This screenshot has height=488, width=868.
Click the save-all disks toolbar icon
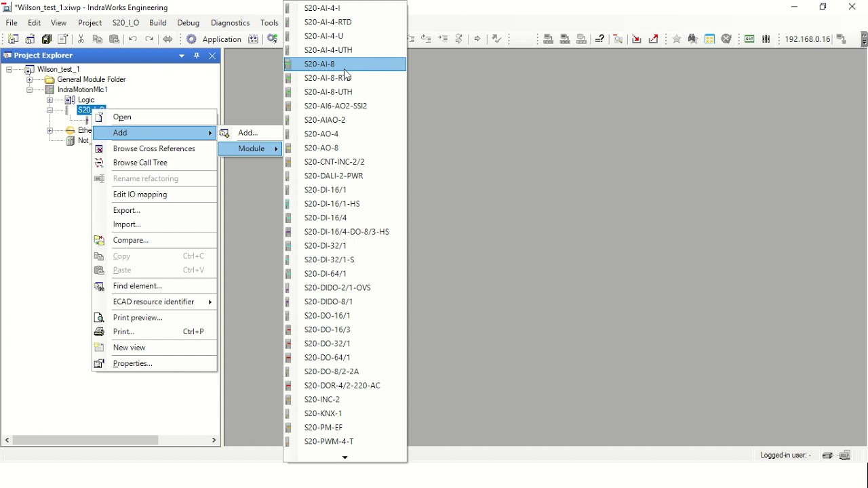(47, 39)
